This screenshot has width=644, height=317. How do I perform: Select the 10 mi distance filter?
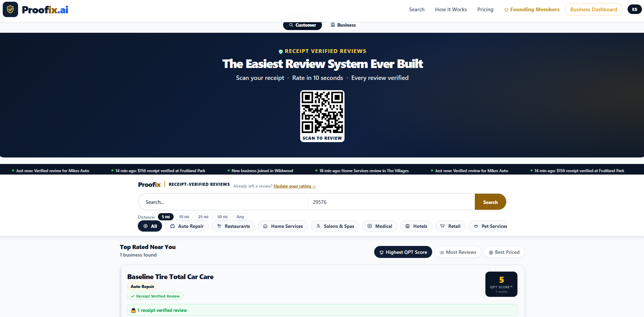coord(184,217)
